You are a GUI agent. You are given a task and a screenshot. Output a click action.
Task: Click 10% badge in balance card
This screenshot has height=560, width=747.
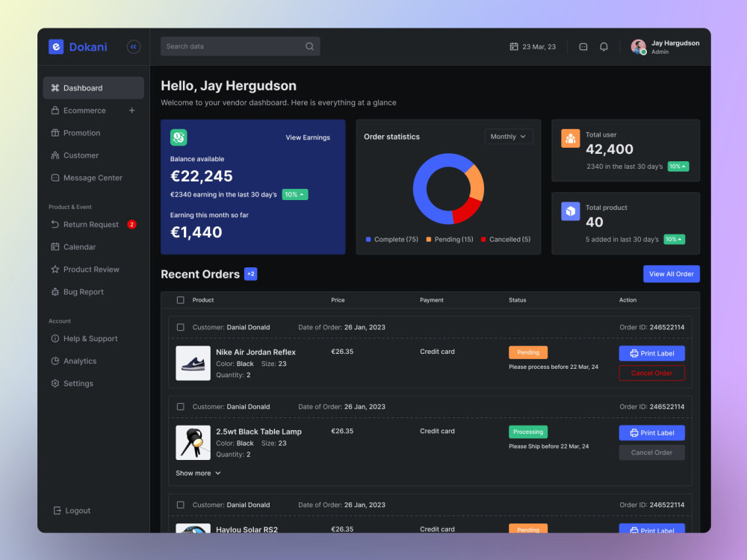pyautogui.click(x=295, y=194)
